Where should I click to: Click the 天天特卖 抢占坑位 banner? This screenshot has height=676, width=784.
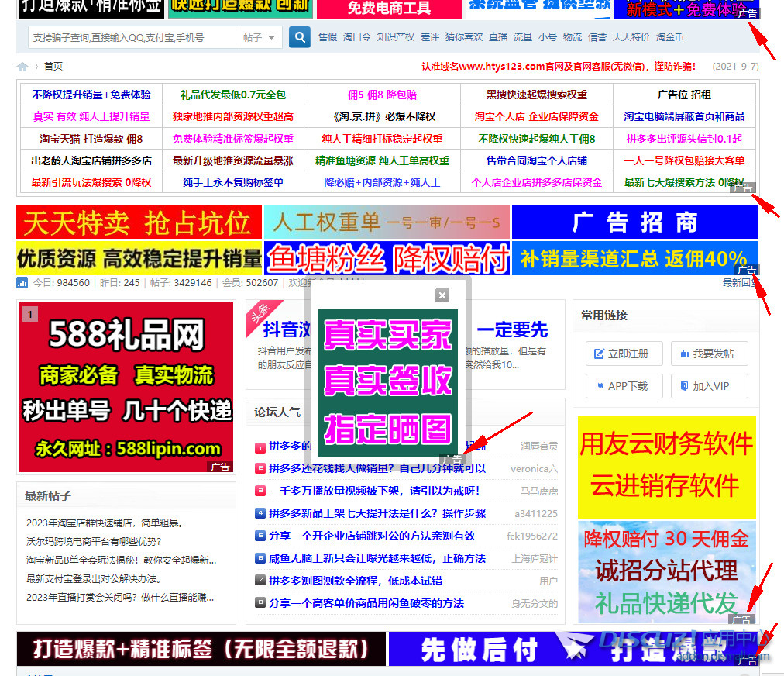point(139,222)
